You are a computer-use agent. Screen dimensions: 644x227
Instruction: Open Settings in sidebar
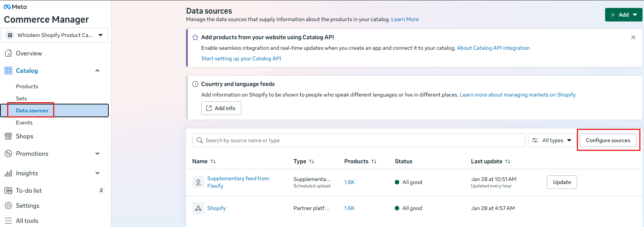coord(28,206)
